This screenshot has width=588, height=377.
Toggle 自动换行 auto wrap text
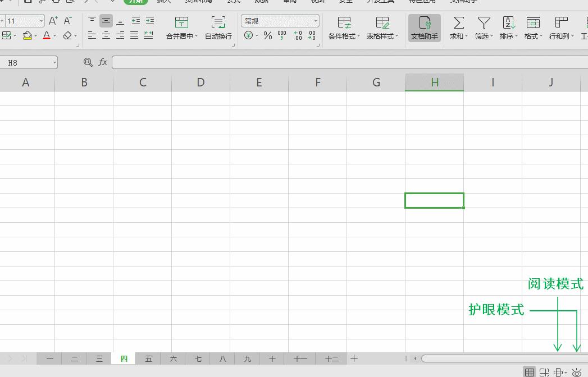(218, 28)
